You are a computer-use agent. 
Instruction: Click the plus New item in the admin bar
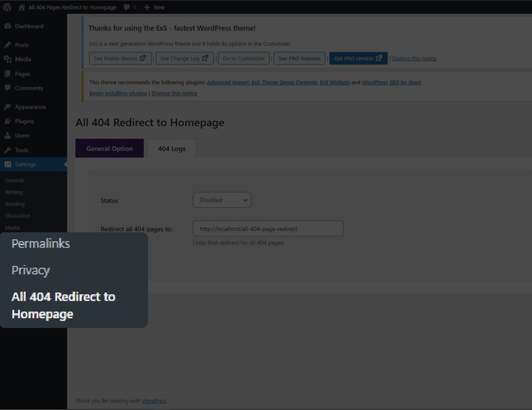[154, 7]
